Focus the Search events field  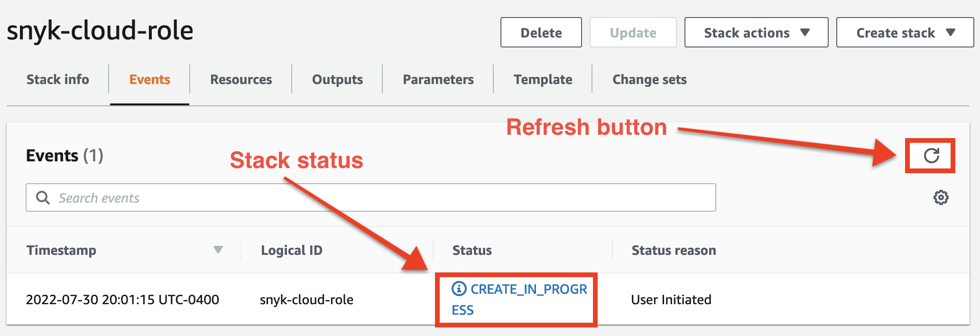click(379, 197)
